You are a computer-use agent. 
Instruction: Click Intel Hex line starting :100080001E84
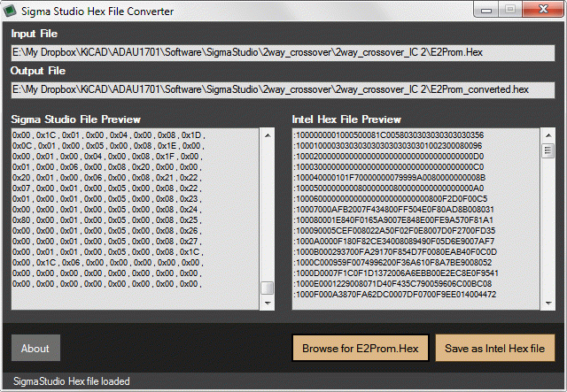(x=393, y=220)
